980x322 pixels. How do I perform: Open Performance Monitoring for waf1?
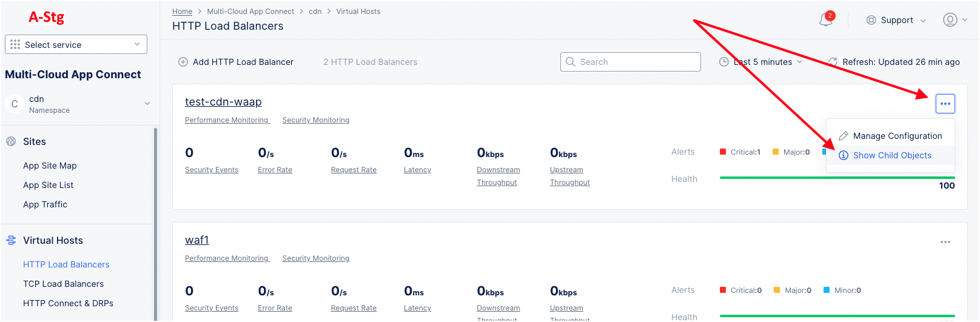tap(227, 258)
